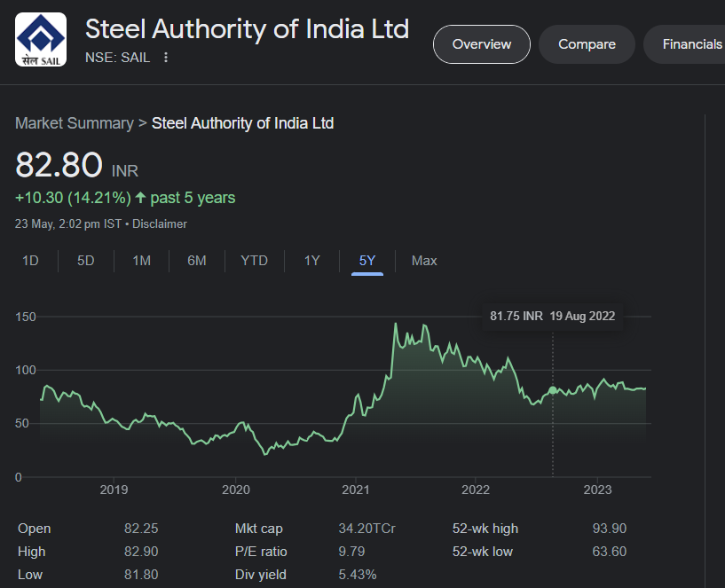Open the Compare tab

click(x=587, y=44)
